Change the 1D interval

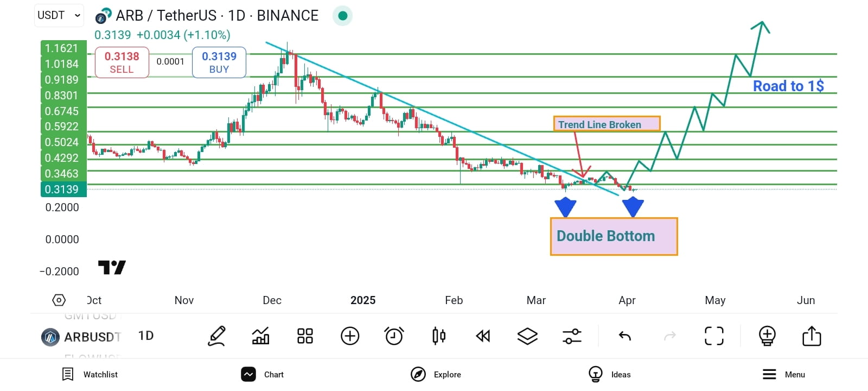pyautogui.click(x=146, y=336)
